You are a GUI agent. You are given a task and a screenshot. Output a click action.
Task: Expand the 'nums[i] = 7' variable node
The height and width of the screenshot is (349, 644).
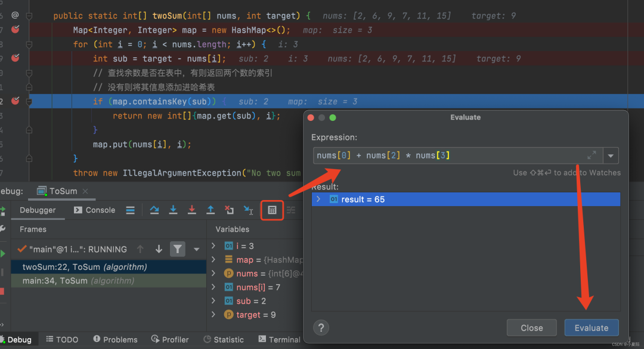click(213, 287)
